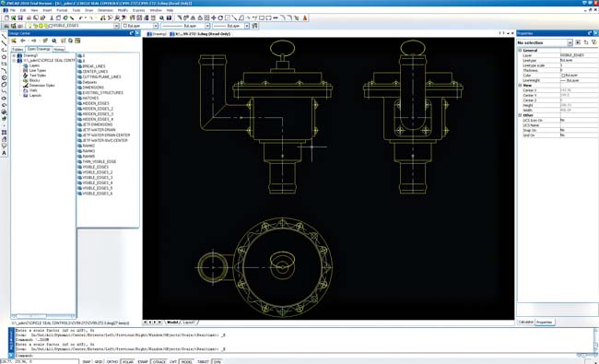Switch to the Calculator panel tab
The image size is (599, 364).
pos(525,322)
